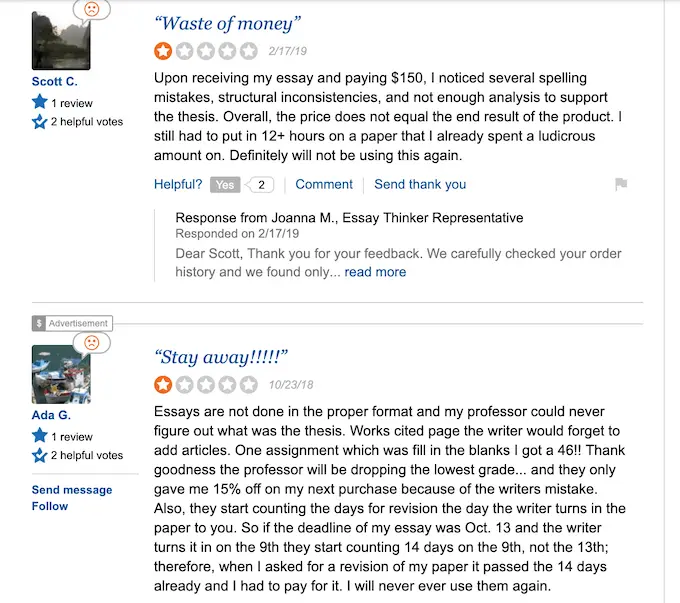Follow Ada G.
The image size is (680, 603).
[x=50, y=506]
